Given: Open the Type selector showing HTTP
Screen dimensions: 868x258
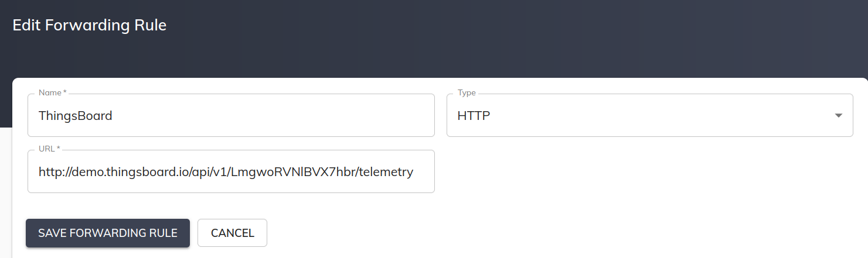Looking at the screenshot, I should tap(649, 115).
